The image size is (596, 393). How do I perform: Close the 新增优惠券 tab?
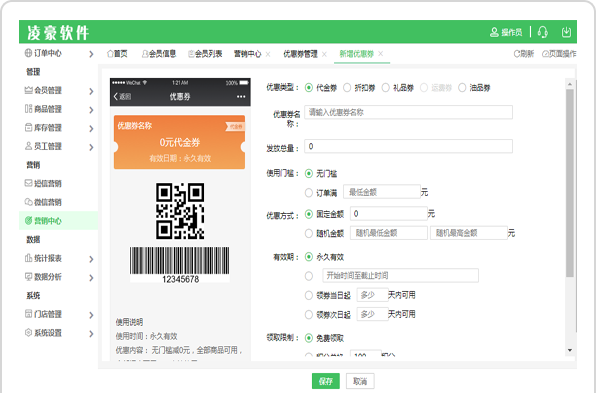pyautogui.click(x=381, y=54)
